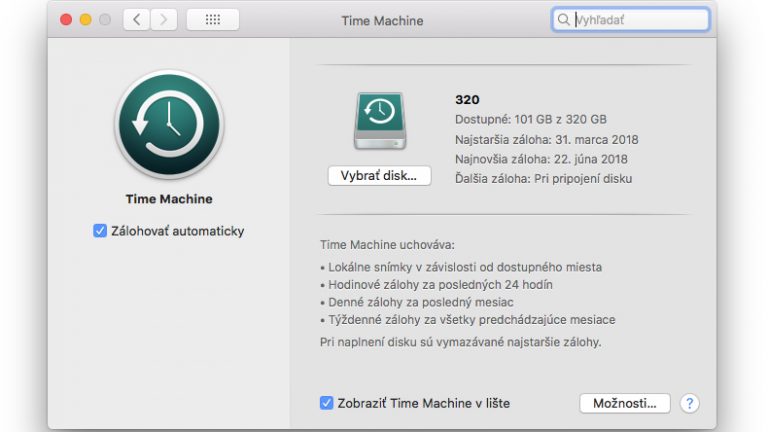The width and height of the screenshot is (768, 432).
Task: Click Najstaršia záloha: 31. marca 2018 line
Action: (547, 140)
